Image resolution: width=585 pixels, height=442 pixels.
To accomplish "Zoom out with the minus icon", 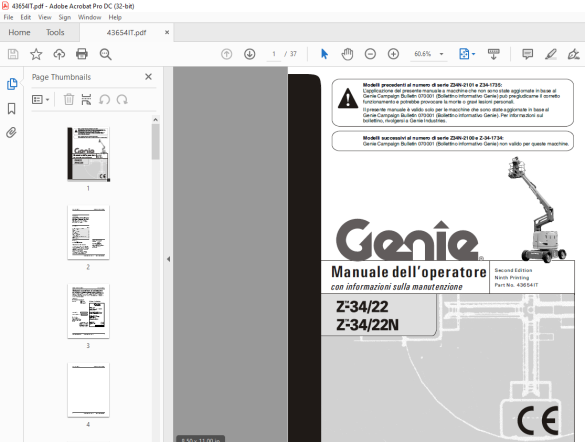I will (370, 54).
